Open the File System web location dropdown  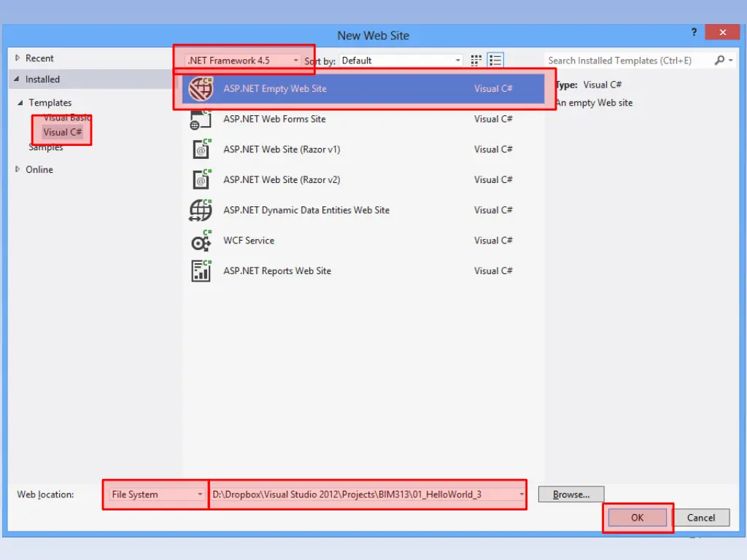(157, 494)
